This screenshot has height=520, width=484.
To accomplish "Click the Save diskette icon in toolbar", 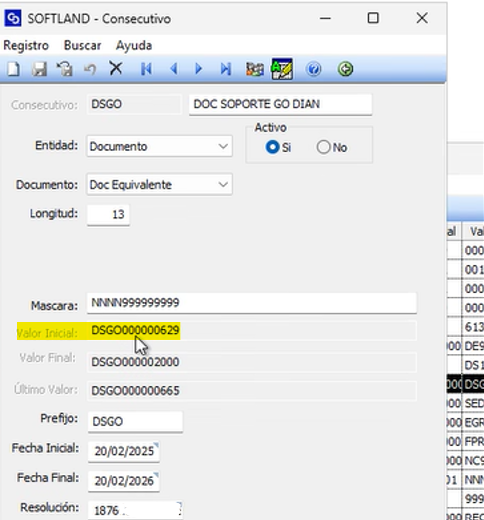I will pos(39,69).
